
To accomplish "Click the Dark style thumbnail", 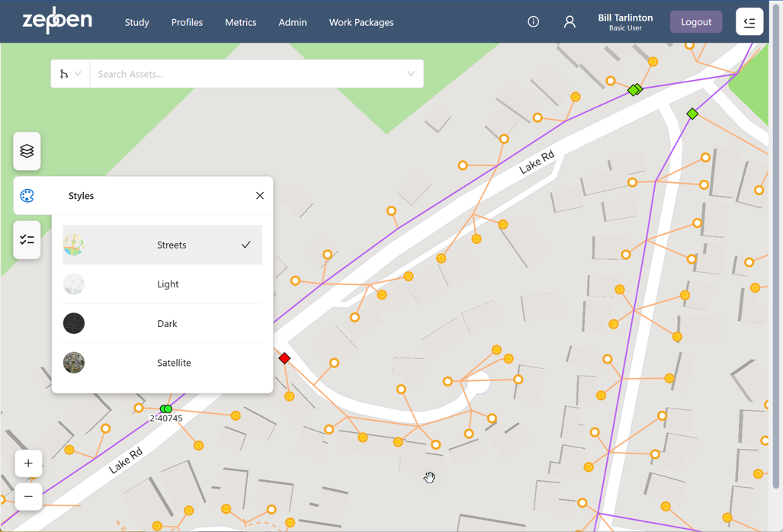I will click(x=74, y=323).
